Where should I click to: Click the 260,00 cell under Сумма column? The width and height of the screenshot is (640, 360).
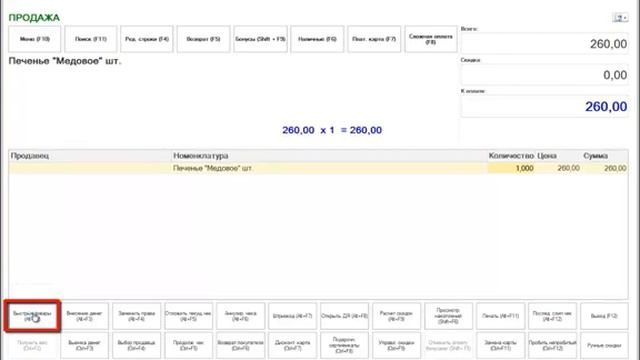(605, 168)
